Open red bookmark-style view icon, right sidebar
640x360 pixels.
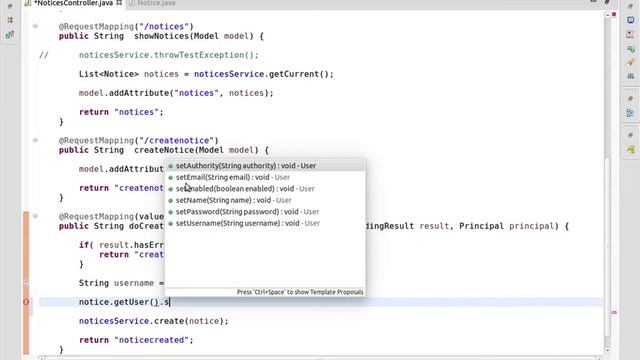[x=631, y=35]
